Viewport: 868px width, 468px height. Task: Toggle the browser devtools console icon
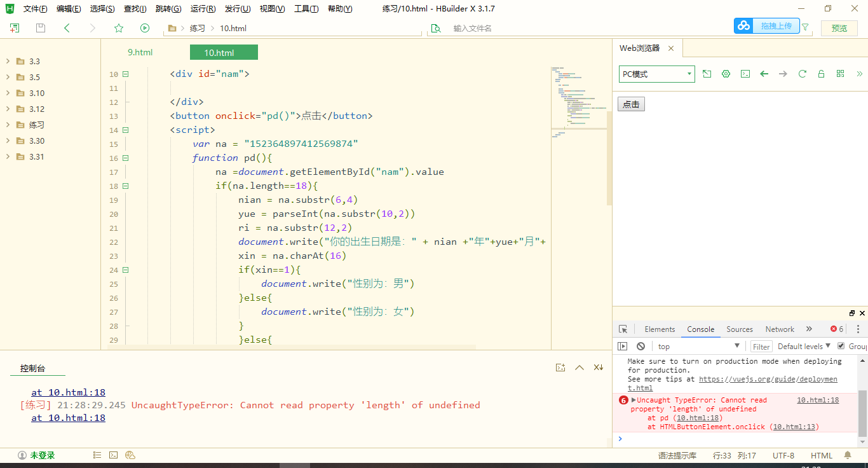[745, 74]
